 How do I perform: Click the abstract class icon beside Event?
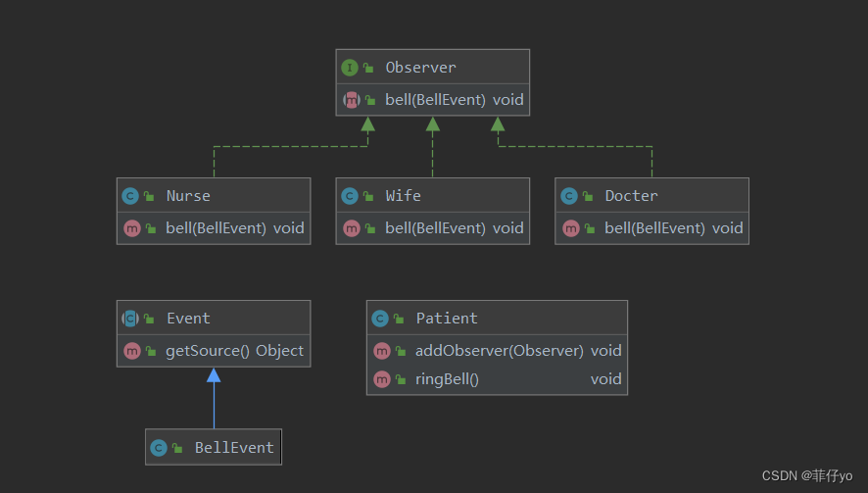130,319
